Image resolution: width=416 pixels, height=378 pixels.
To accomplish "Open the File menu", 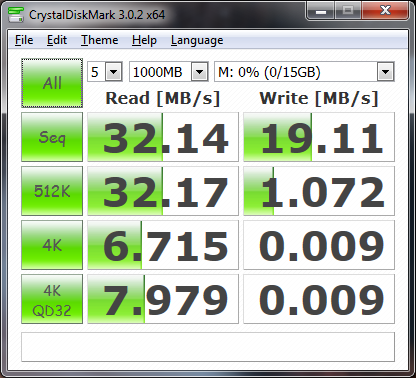I will [x=24, y=40].
